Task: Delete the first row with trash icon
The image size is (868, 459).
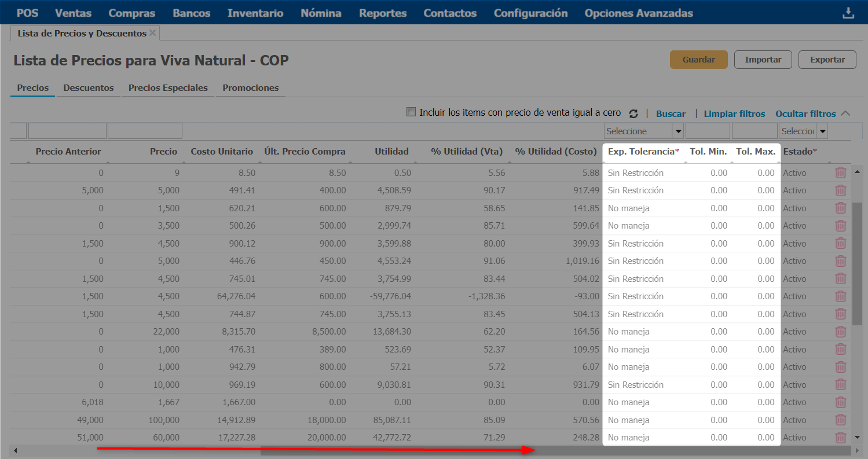Action: 840,172
